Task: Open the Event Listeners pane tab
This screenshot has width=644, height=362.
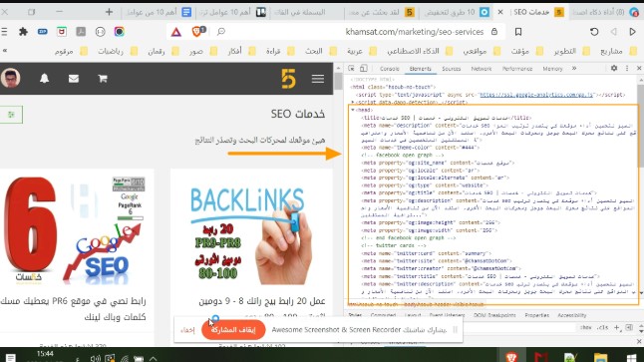Action: (447, 315)
